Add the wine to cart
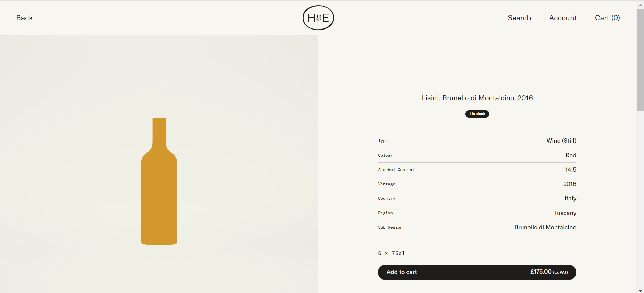Viewport: 644px width, 293px height. pos(477,272)
